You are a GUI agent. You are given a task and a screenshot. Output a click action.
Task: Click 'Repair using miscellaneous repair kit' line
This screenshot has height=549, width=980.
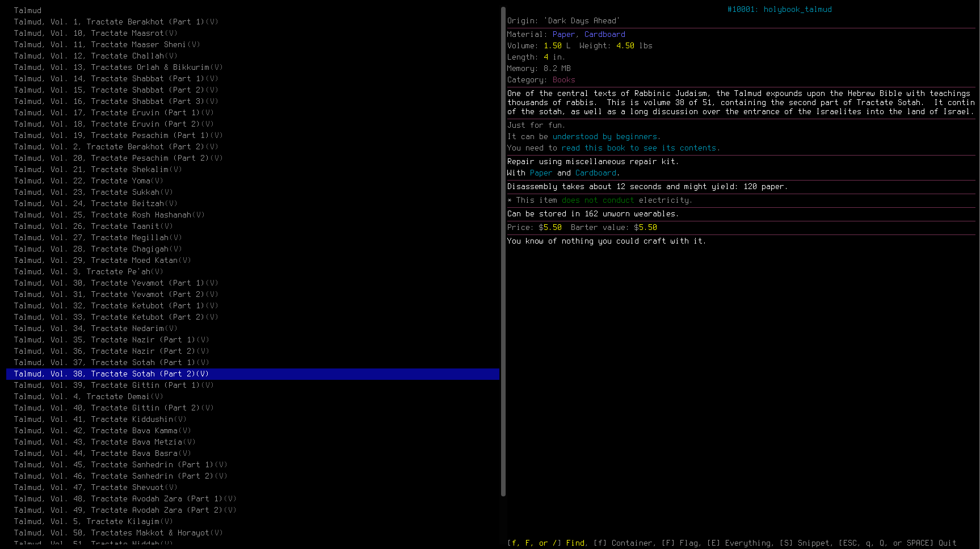tap(593, 161)
